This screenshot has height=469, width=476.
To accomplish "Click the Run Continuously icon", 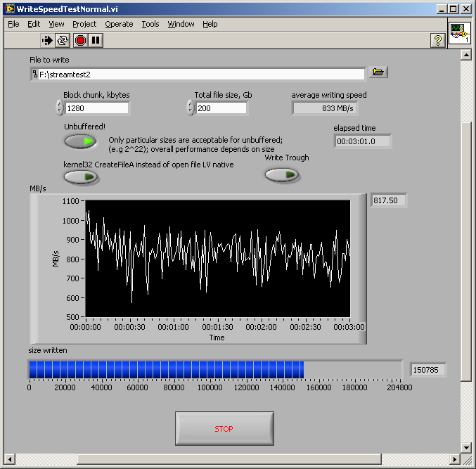I will (x=63, y=40).
